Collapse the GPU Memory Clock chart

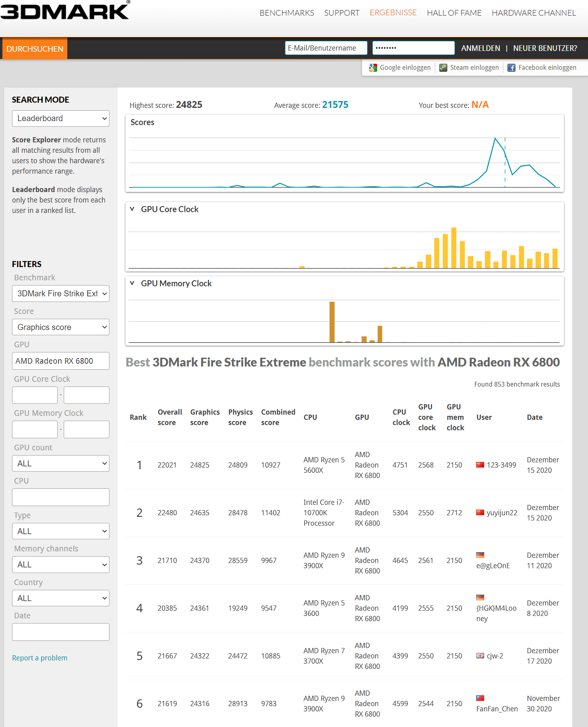pos(132,283)
